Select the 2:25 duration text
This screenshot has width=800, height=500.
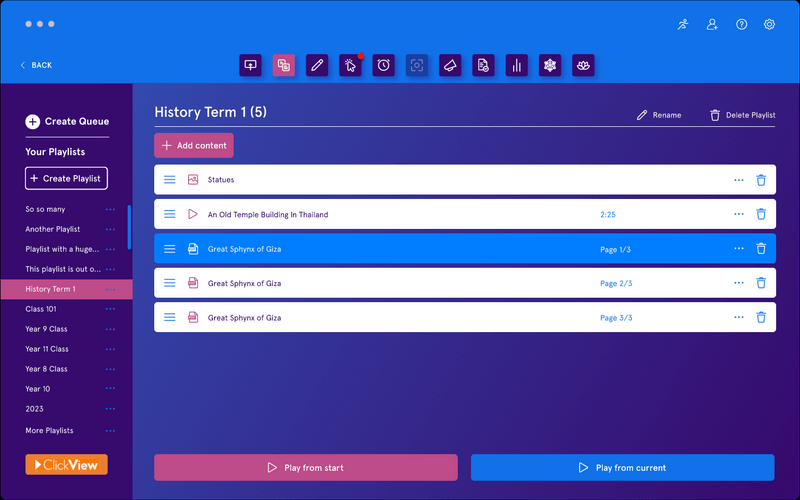point(608,214)
